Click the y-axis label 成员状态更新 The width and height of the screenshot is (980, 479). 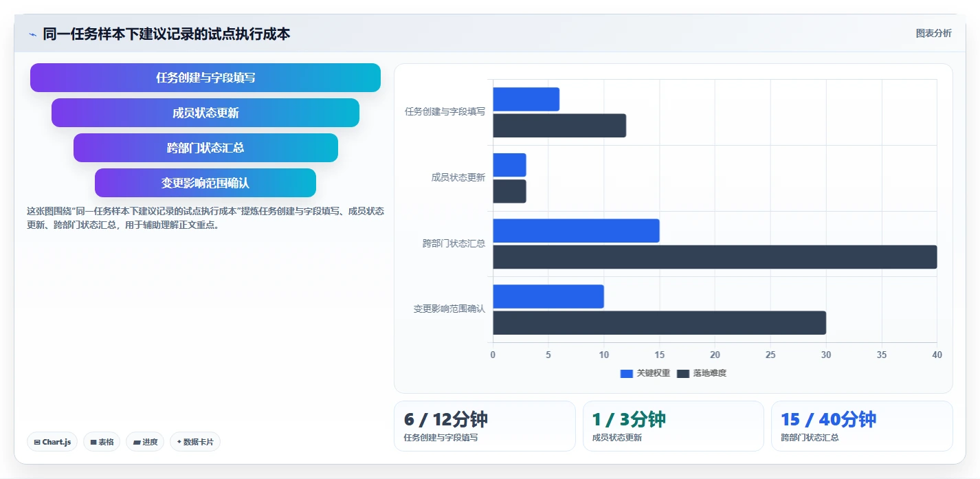click(458, 177)
